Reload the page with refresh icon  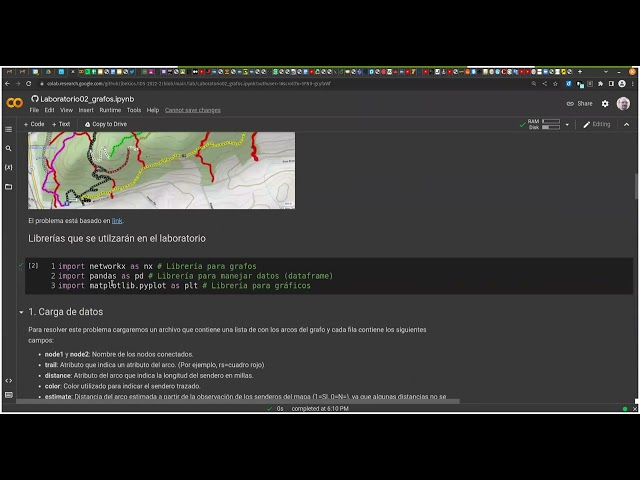[29, 84]
